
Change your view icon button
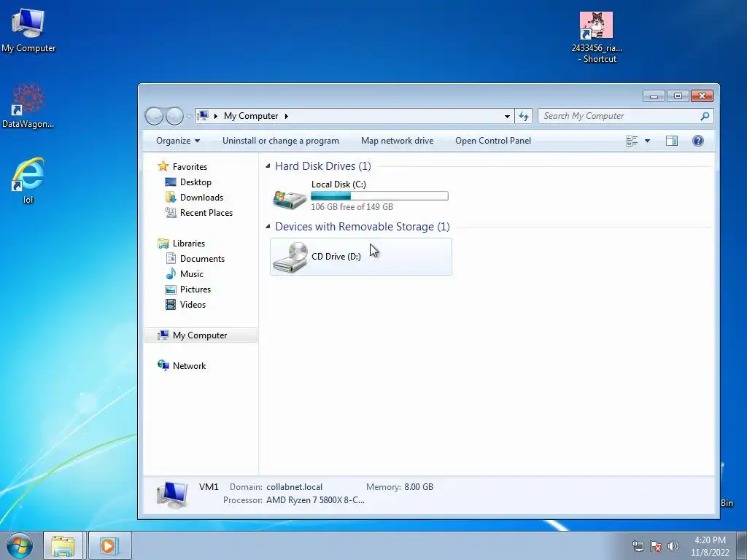point(632,141)
